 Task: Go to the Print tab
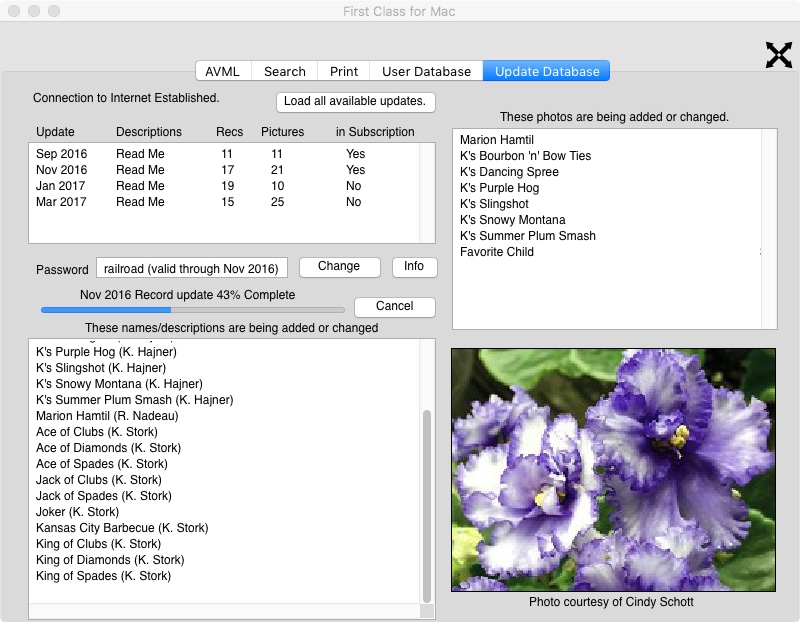(x=344, y=71)
